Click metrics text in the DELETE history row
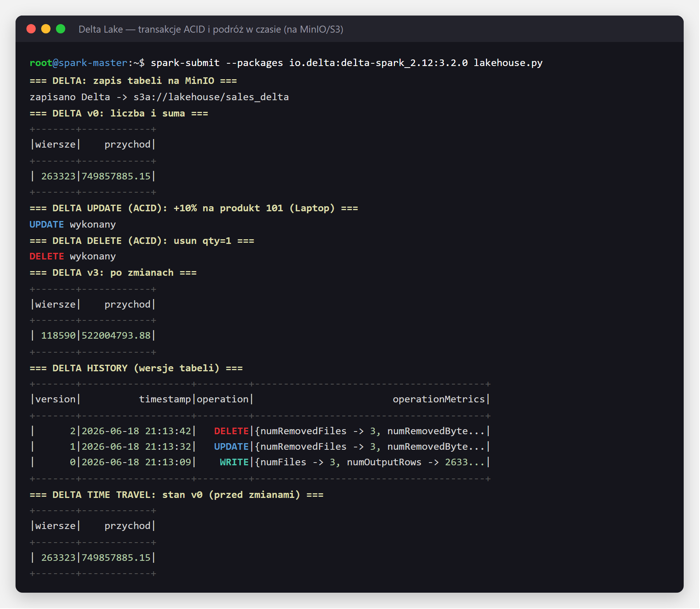This screenshot has height=609, width=700. (x=369, y=431)
